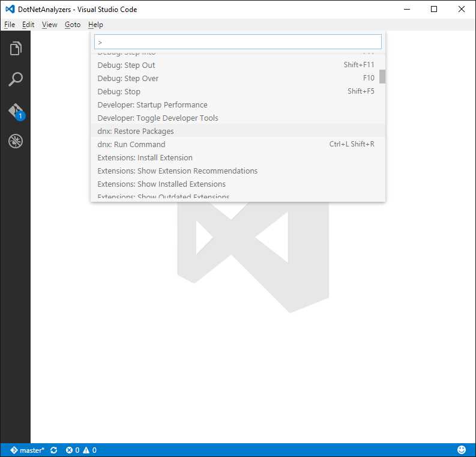Open the File menu
476x457 pixels.
click(10, 25)
